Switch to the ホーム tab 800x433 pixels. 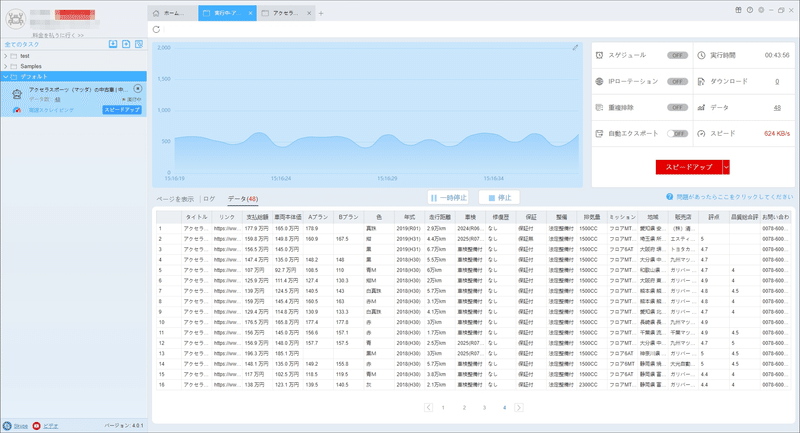point(172,13)
